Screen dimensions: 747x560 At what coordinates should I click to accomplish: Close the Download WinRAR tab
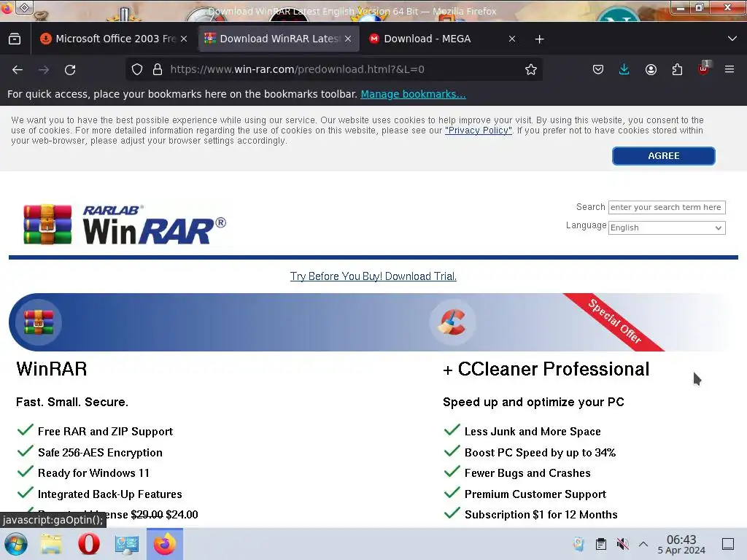tap(348, 39)
